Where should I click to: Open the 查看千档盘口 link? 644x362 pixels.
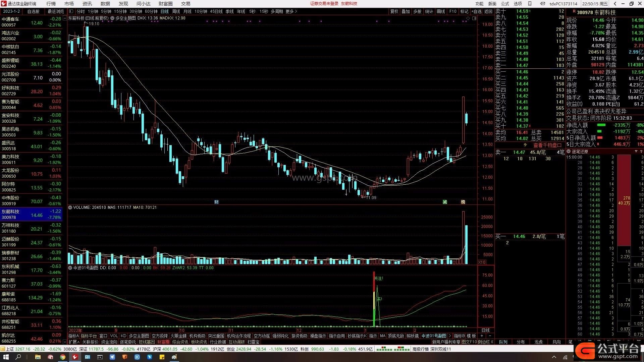(547, 145)
